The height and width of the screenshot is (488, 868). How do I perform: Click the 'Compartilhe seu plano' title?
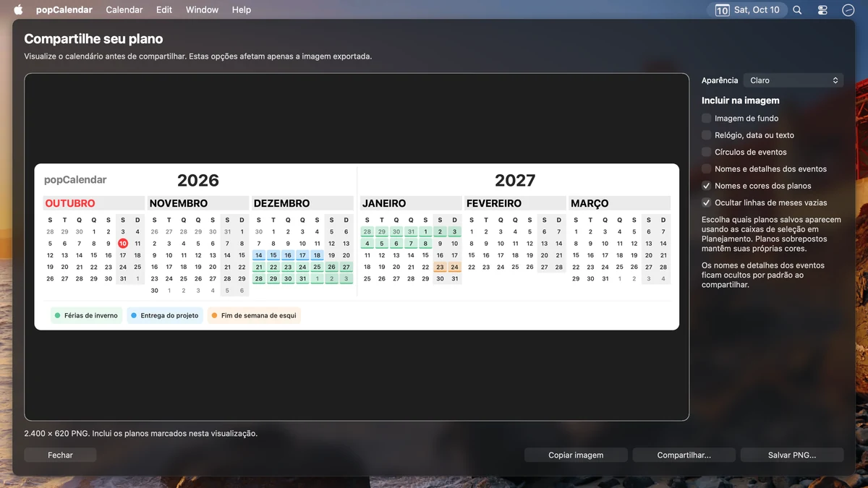[x=93, y=39]
